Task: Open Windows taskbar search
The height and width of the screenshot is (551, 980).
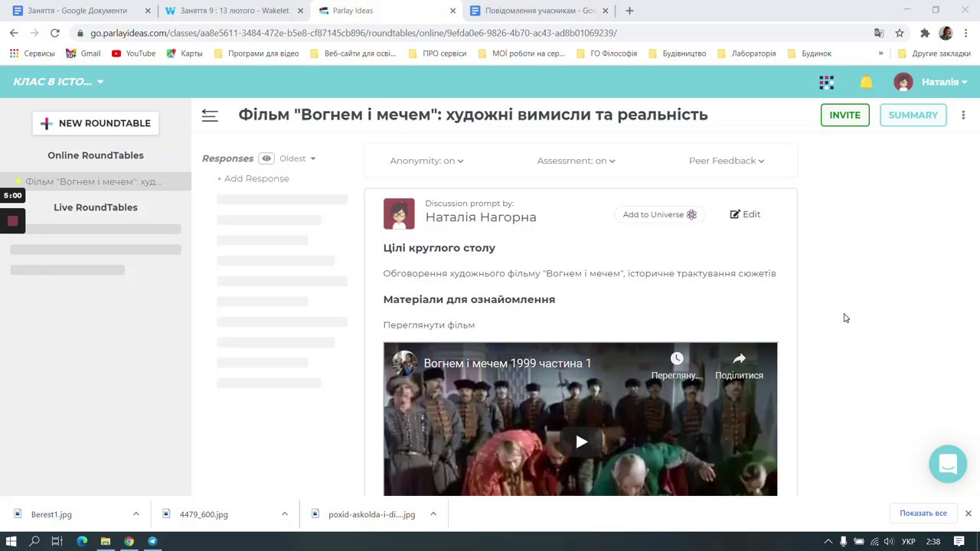Action: [34, 541]
